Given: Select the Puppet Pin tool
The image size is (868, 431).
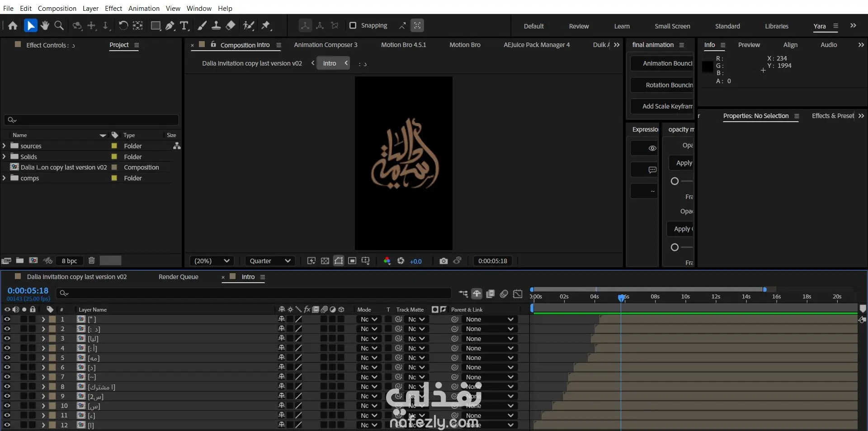Looking at the screenshot, I should [x=266, y=26].
